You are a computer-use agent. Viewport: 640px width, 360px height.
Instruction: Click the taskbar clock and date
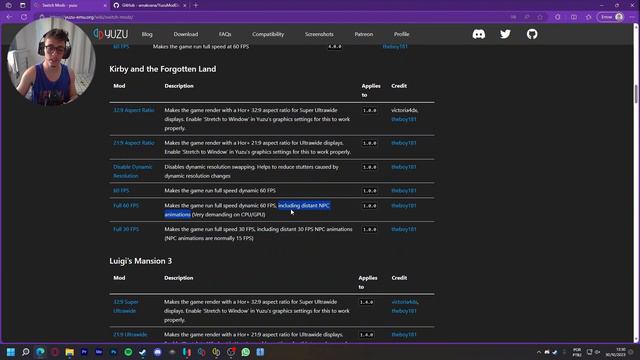coord(616,352)
